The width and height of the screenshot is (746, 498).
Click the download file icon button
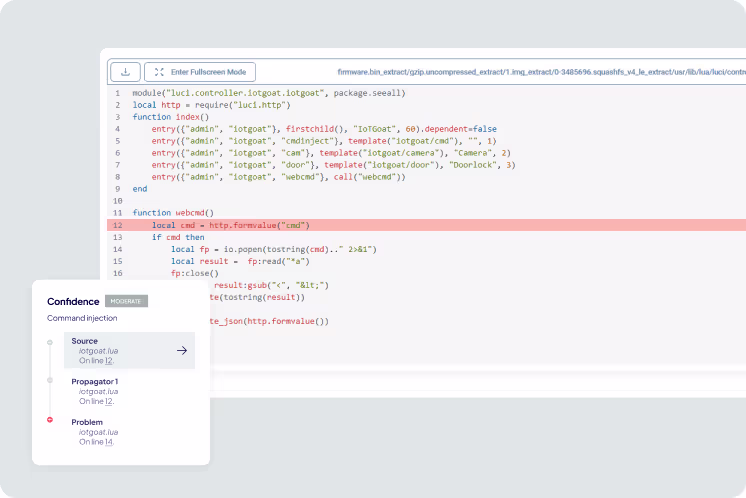125,72
